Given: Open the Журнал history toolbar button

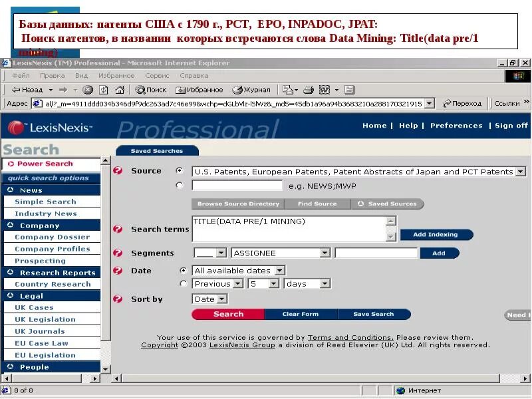Looking at the screenshot, I should click(x=251, y=90).
